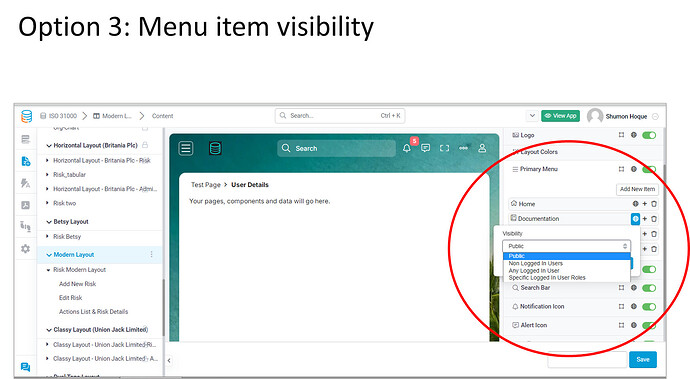Click the notification bell icon in the preview header
Viewport: 690px width, 379px height.
point(407,148)
